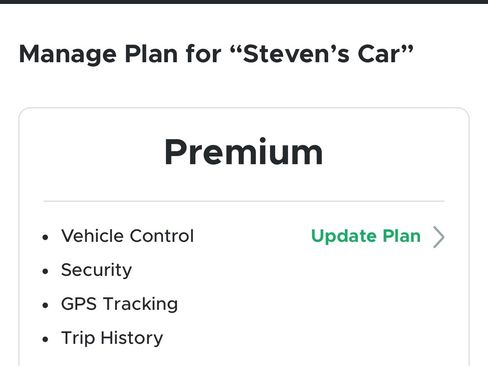The image size is (488, 366).
Task: Click the bullet point before Security
Action: [46, 271]
